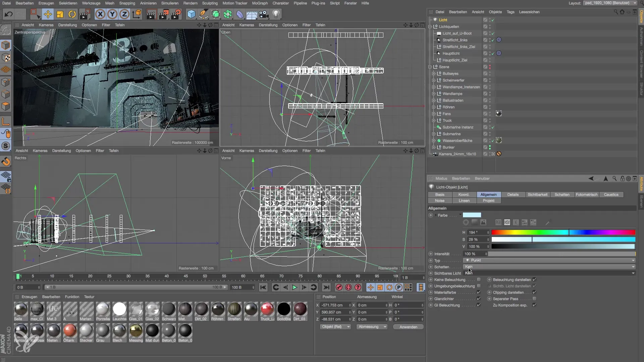Screen dimensions: 644x362
Task: Activate the Rotate tool icon
Action: coord(72,14)
